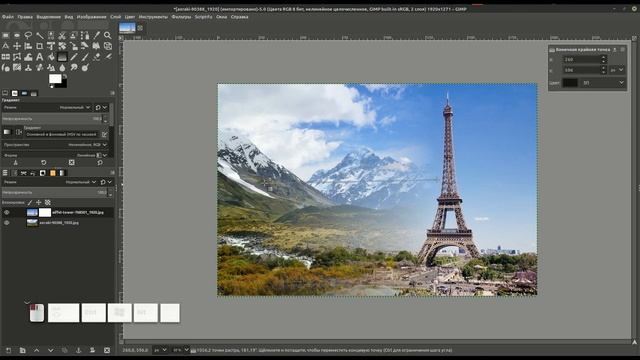
Task: Select the Color Picker tool
Action: point(96,36)
